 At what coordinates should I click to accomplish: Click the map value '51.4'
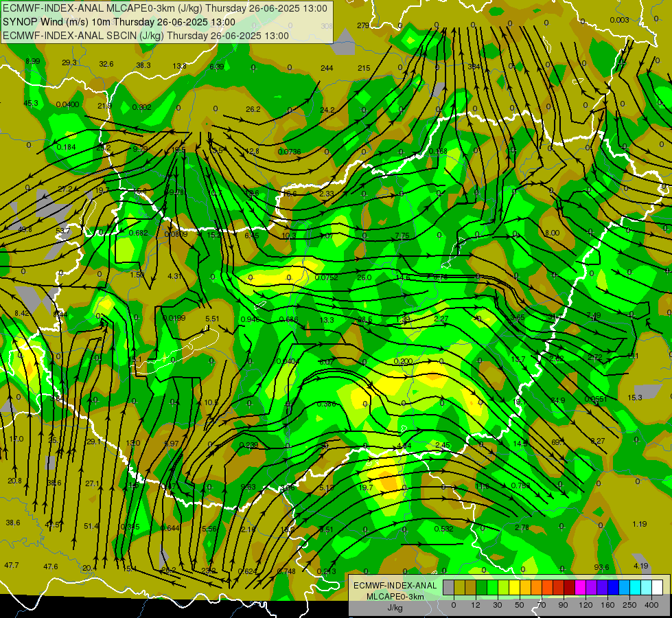(91, 526)
